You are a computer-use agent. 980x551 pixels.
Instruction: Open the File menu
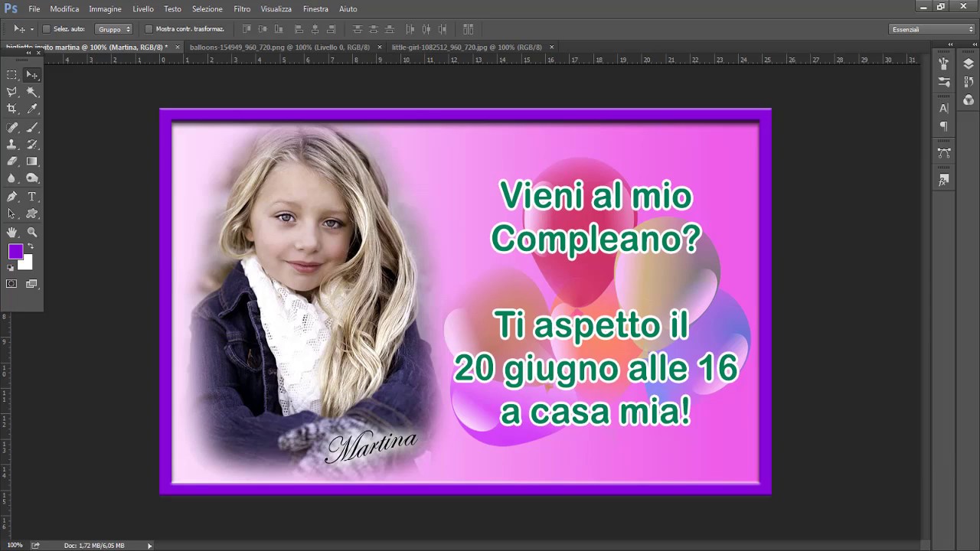(x=34, y=8)
